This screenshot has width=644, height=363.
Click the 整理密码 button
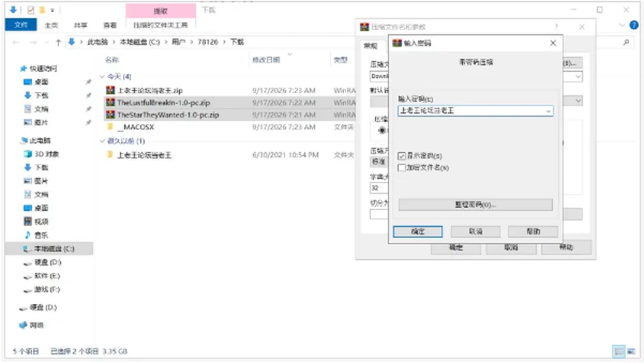[x=475, y=205]
